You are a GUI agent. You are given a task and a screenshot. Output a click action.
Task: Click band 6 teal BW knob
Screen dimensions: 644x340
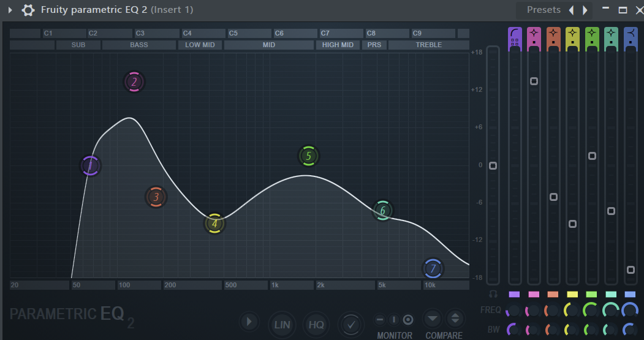click(x=611, y=330)
